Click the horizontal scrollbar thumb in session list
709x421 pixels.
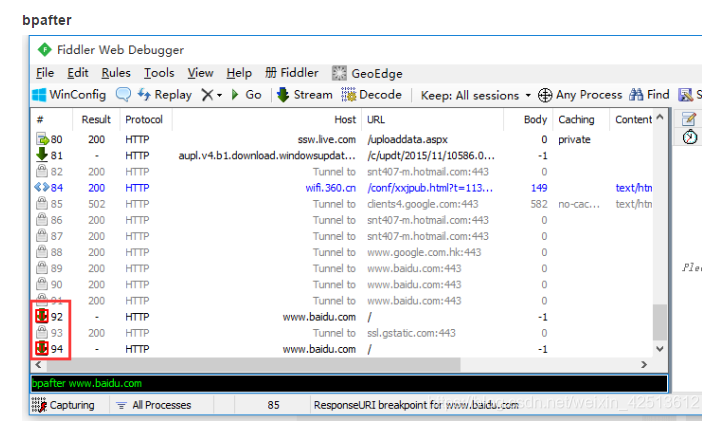pyautogui.click(x=252, y=364)
